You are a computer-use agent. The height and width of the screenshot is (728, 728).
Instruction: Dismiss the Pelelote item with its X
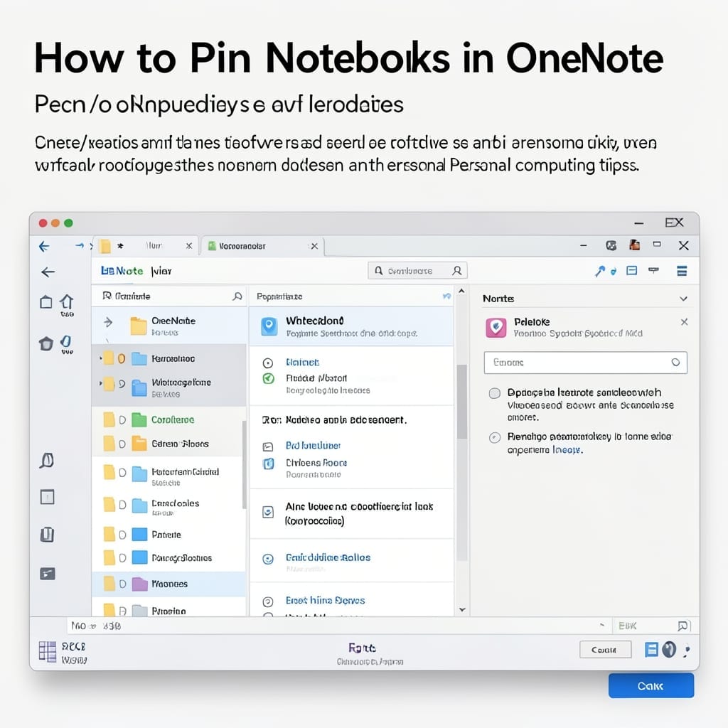pyautogui.click(x=685, y=322)
